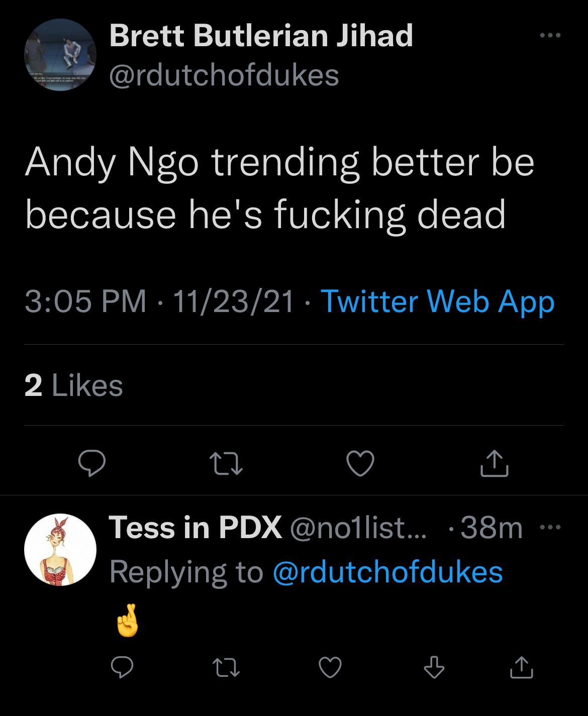Image resolution: width=588 pixels, height=716 pixels.
Task: Open the tweet timestamp 3:05 PM
Action: point(85,301)
